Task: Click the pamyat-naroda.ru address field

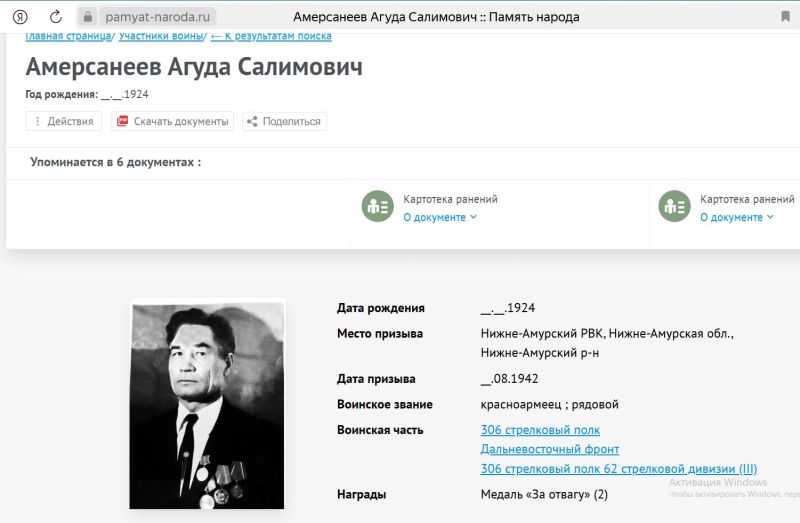Action: [x=156, y=17]
